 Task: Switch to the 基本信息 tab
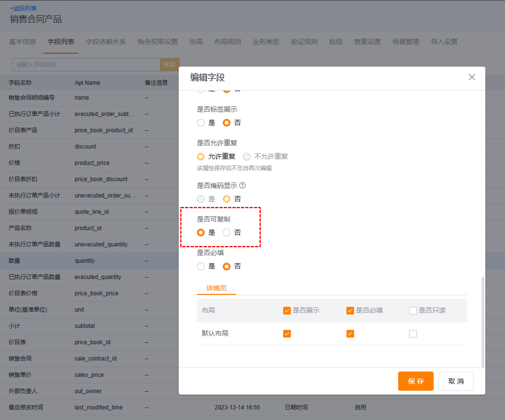(23, 42)
